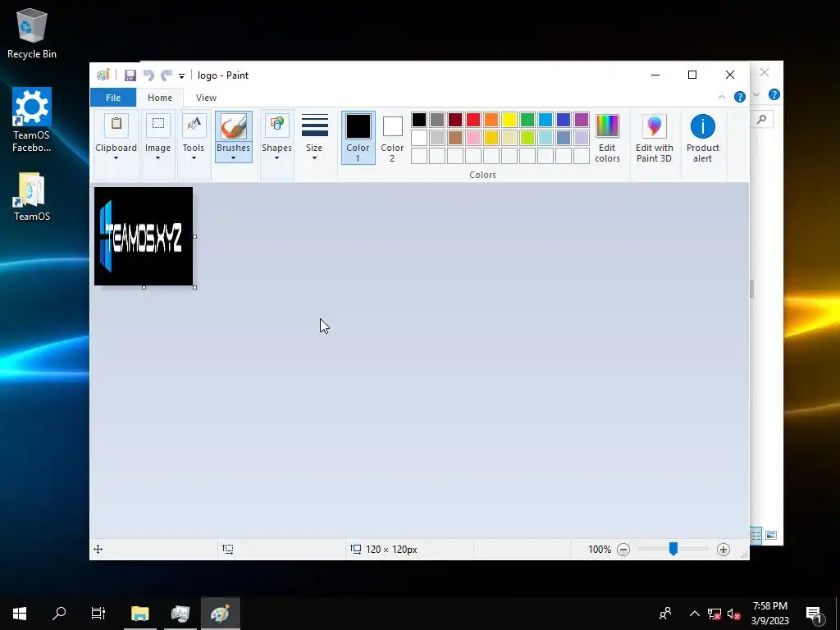Open the File menu
Image resolution: width=840 pixels, height=630 pixels.
click(113, 98)
